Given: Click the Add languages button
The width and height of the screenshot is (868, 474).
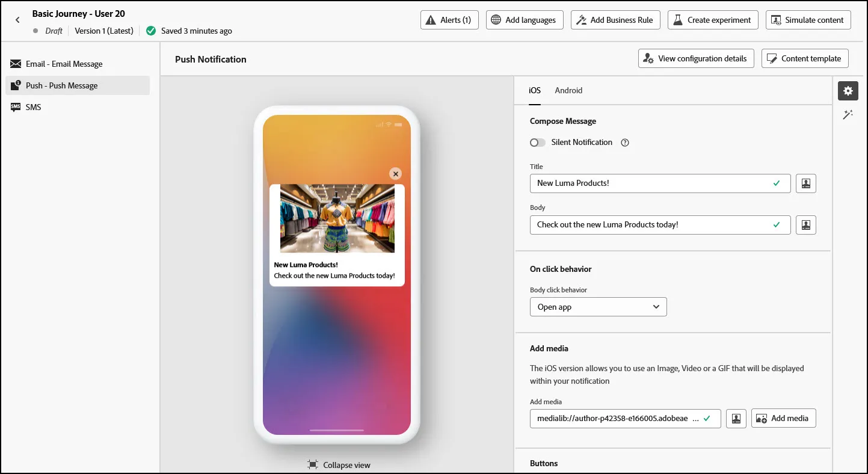Looking at the screenshot, I should coord(525,20).
